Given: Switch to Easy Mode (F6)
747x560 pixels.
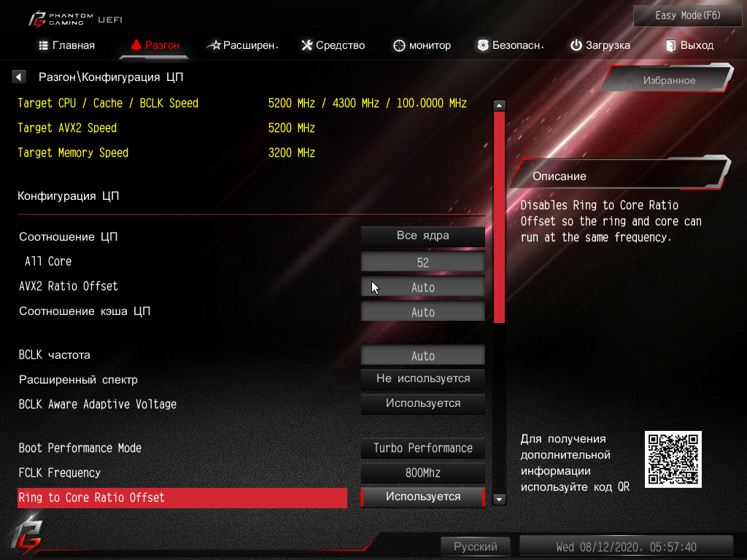Looking at the screenshot, I should [687, 15].
